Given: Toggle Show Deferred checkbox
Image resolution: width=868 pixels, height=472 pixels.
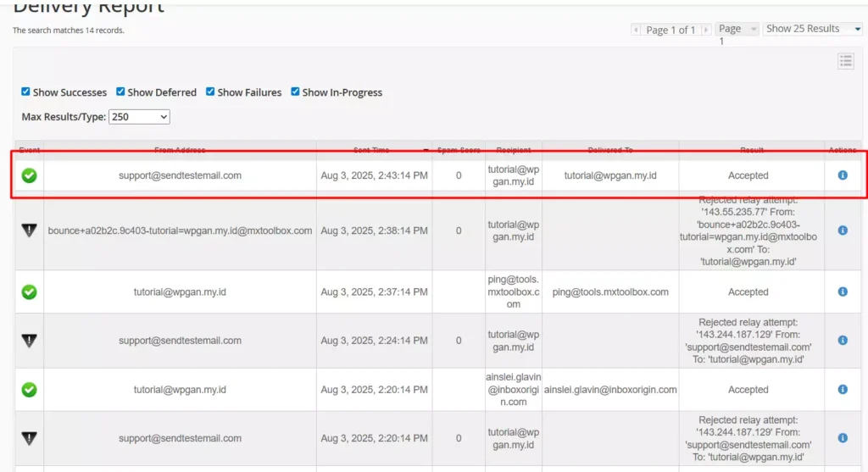Looking at the screenshot, I should (x=120, y=92).
